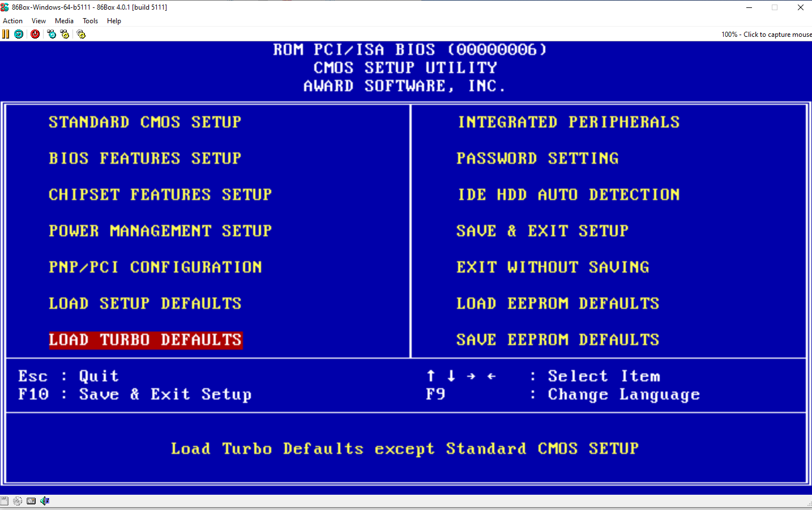Select INTEGRATED PERIPHERALS
This screenshot has width=812, height=510.
(569, 122)
